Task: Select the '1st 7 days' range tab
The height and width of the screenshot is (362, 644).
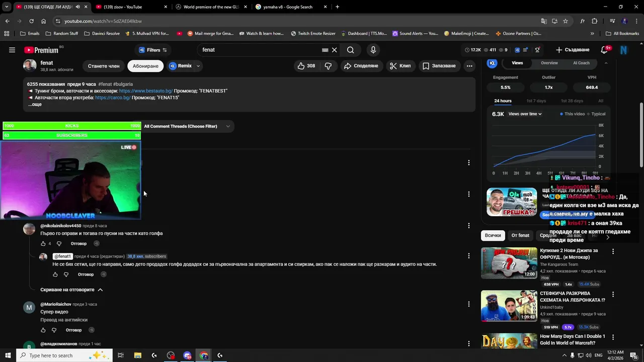Action: coord(536,101)
